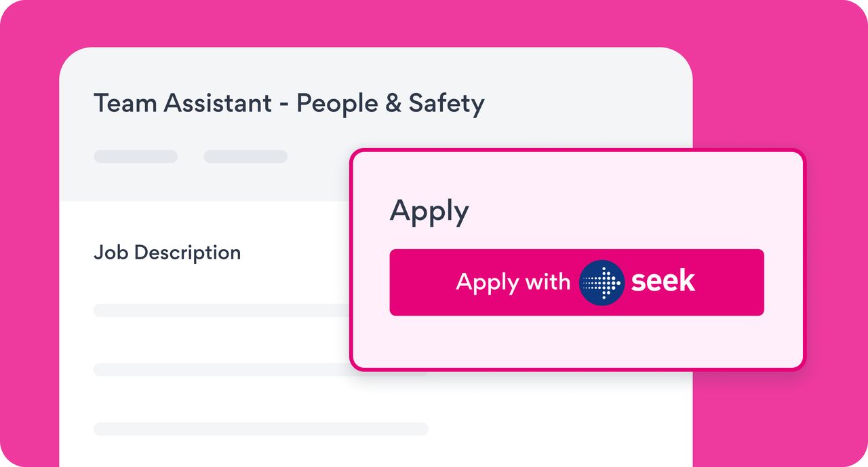This screenshot has height=467, width=868.
Task: Click the second job description placeholder line
Action: [217, 370]
